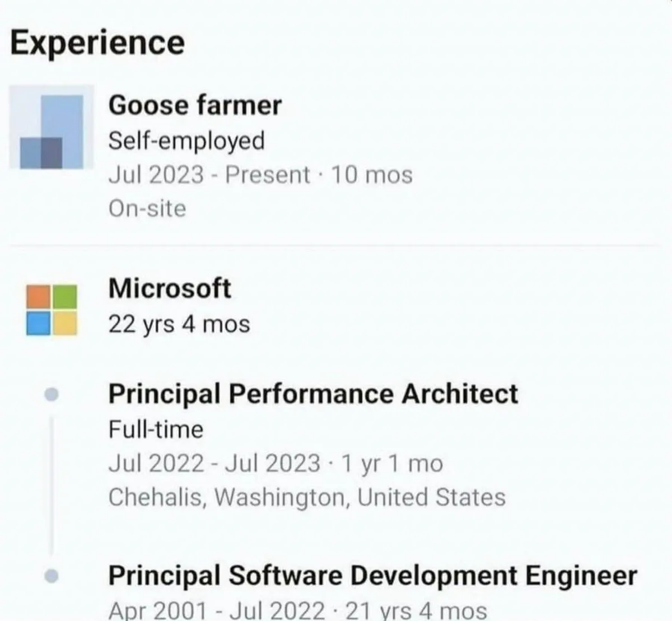The image size is (672, 621).
Task: Click Chehalis, Washington, United States location
Action: click(x=306, y=497)
